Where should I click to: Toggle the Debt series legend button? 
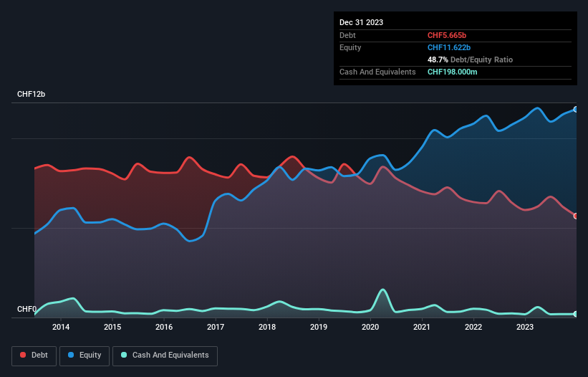pyautogui.click(x=34, y=355)
